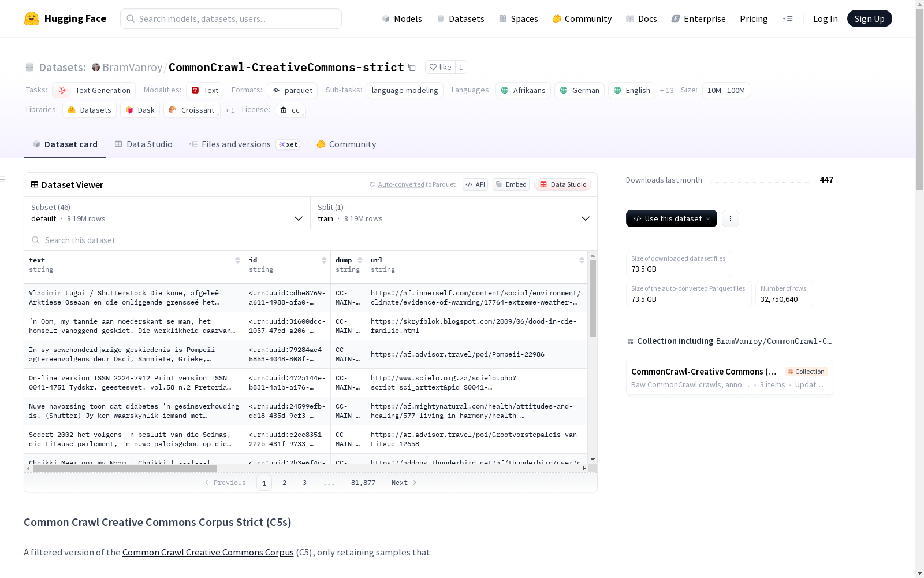Open the Spaces nav item
The width and height of the screenshot is (924, 578).
[x=519, y=18]
